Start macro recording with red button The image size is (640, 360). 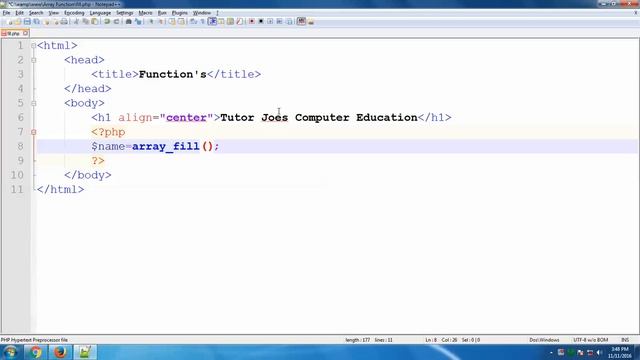[252, 21]
